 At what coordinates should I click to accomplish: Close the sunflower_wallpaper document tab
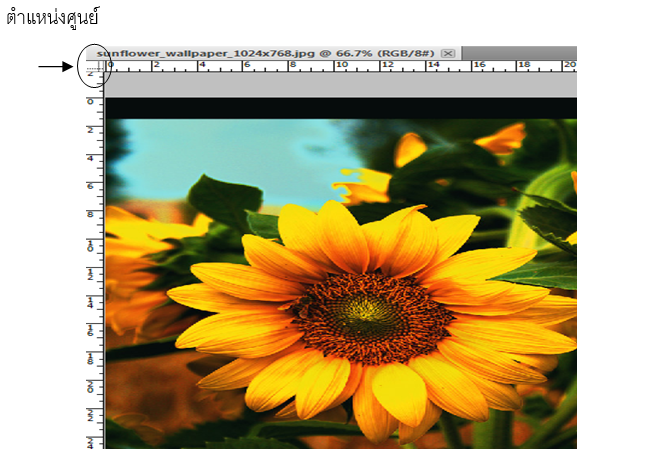(x=448, y=53)
